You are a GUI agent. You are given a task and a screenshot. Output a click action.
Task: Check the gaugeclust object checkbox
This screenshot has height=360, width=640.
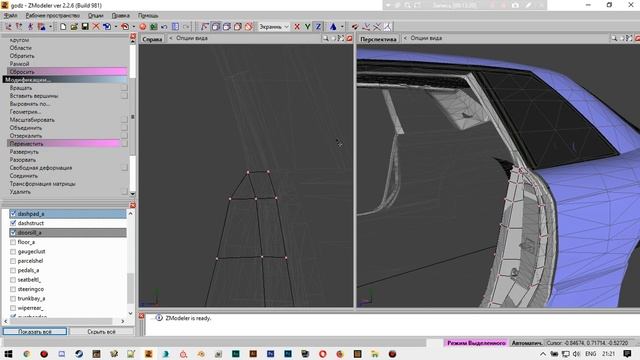click(13, 251)
